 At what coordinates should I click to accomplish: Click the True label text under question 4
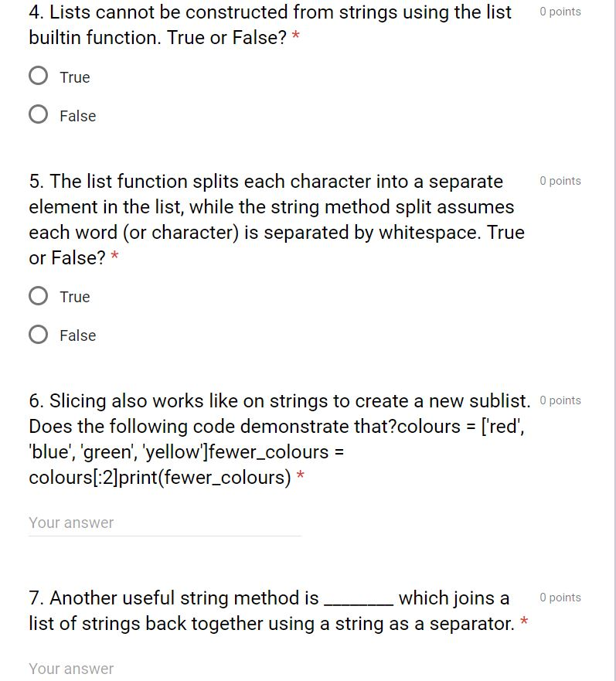pos(74,77)
